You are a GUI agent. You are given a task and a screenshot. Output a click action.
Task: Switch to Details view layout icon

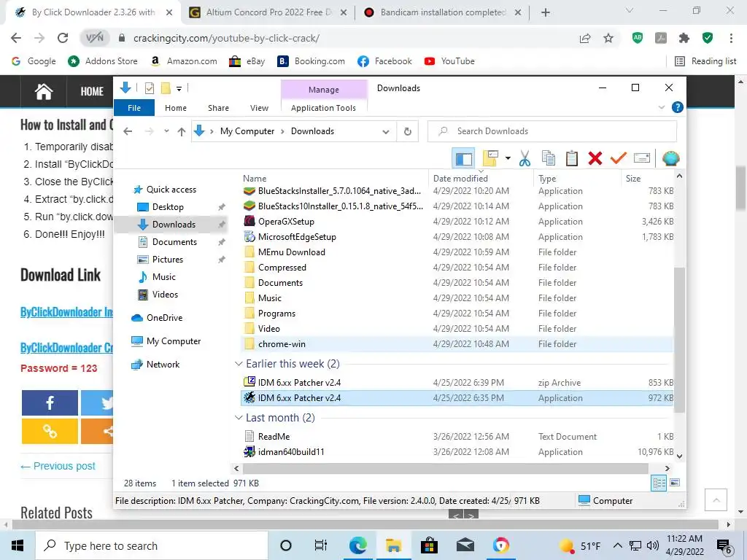click(659, 483)
